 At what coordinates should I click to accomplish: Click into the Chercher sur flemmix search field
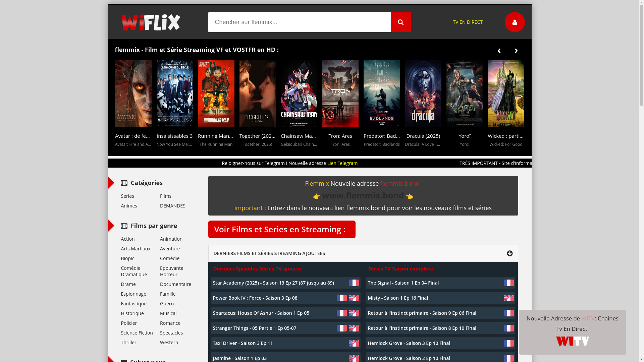[x=299, y=22]
